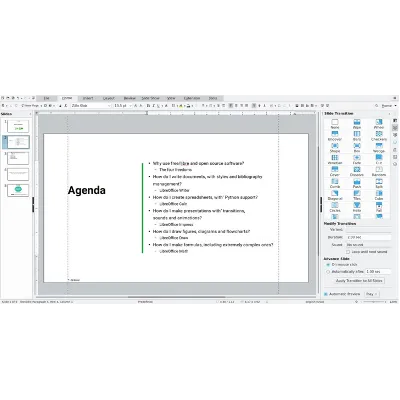Click the Play preview button
400x400 pixels.
[x=371, y=294]
